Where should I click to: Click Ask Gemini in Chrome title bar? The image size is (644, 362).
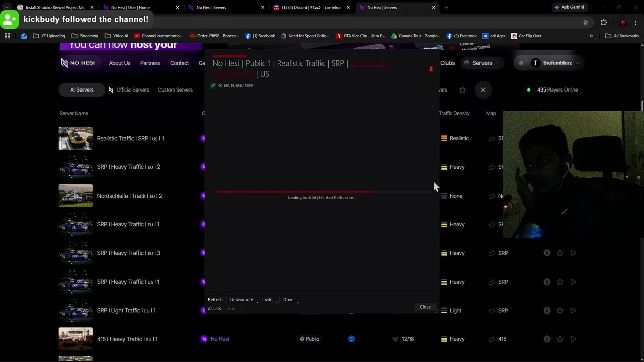pos(569,7)
